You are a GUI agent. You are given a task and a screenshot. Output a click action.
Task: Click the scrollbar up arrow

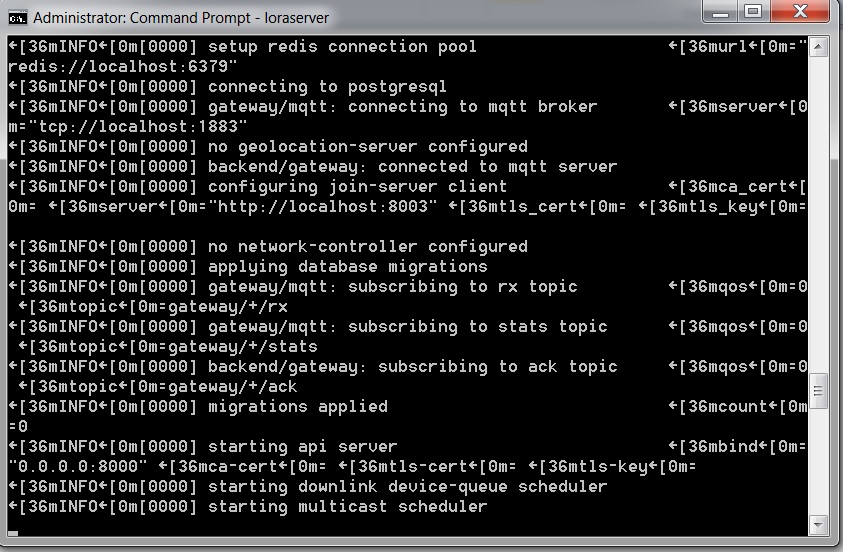818,47
